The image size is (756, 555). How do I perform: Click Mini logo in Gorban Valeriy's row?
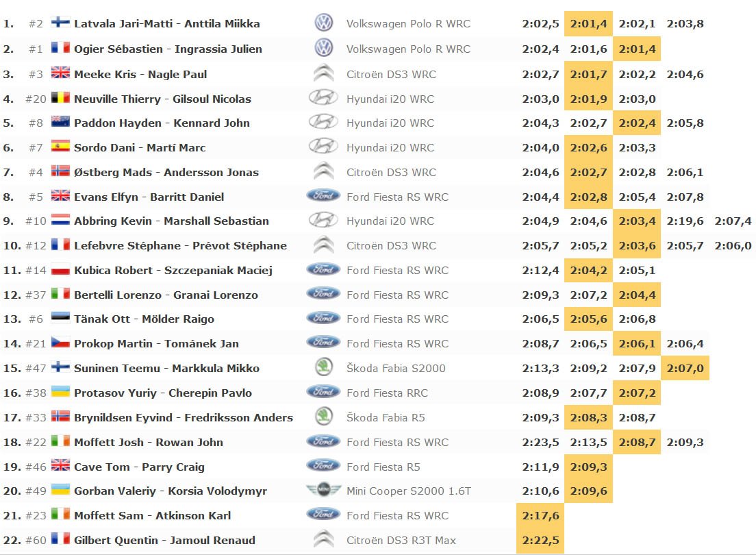point(323,490)
